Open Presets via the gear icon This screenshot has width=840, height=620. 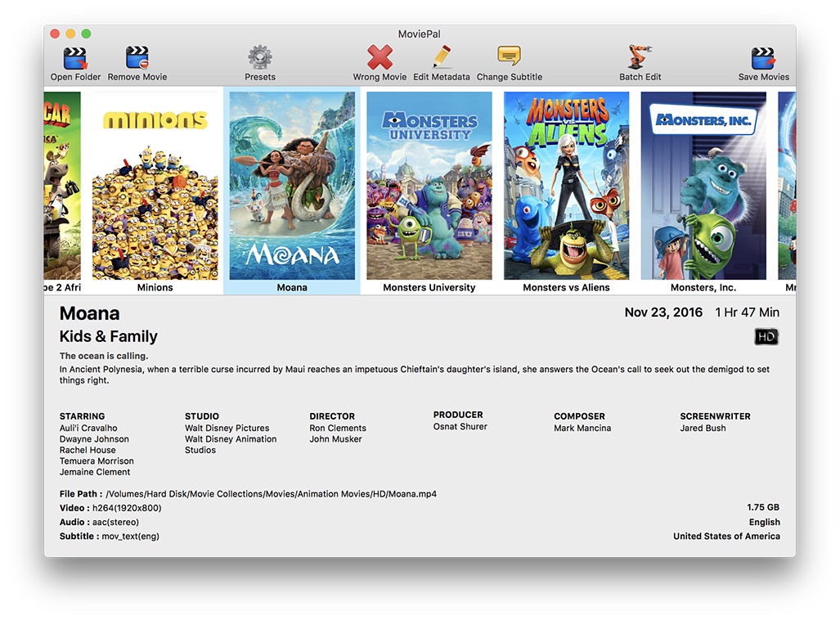coord(260,57)
